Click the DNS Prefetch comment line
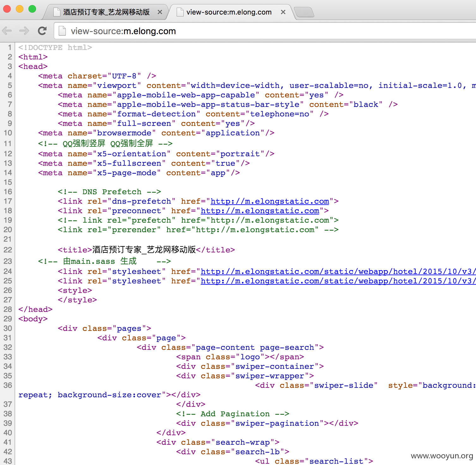This screenshot has width=476, height=465. [109, 192]
